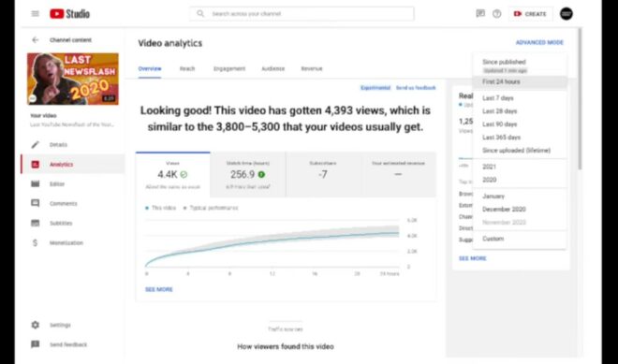Viewport: 618px width, 364px height.
Task: Click the Settings gear icon
Action: pyautogui.click(x=35, y=325)
